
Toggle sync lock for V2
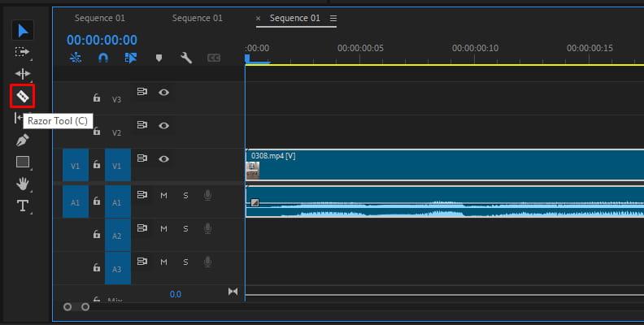click(142, 125)
